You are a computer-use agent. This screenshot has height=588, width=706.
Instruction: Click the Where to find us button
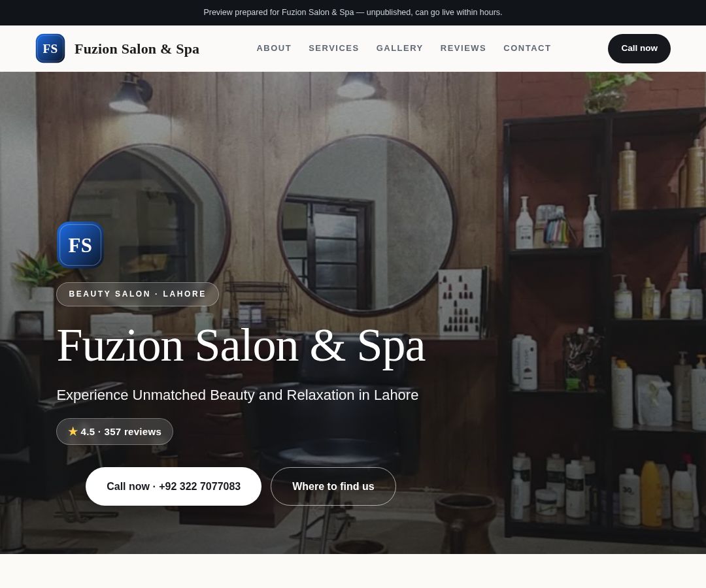coord(333,486)
